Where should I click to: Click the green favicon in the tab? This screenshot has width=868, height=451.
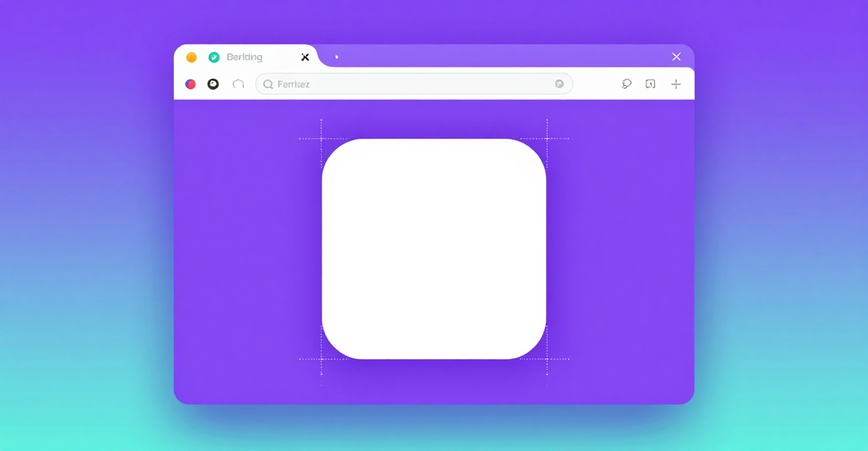(214, 57)
